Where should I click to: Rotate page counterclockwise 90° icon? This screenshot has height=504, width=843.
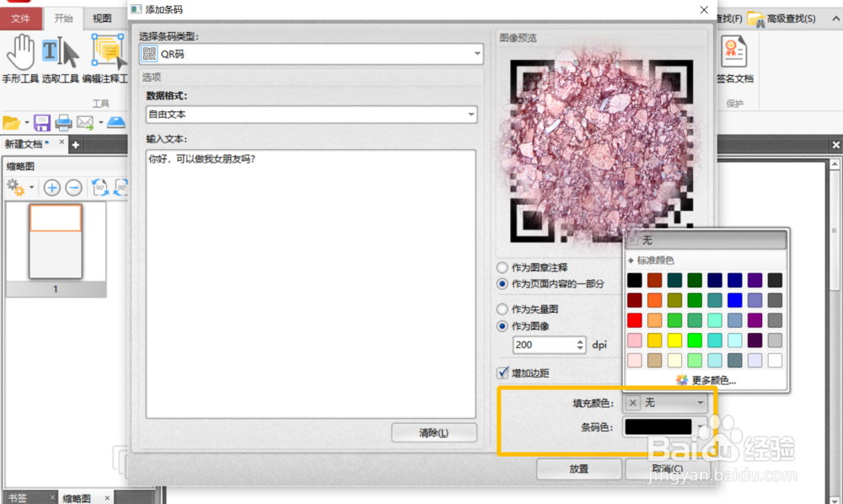99,187
